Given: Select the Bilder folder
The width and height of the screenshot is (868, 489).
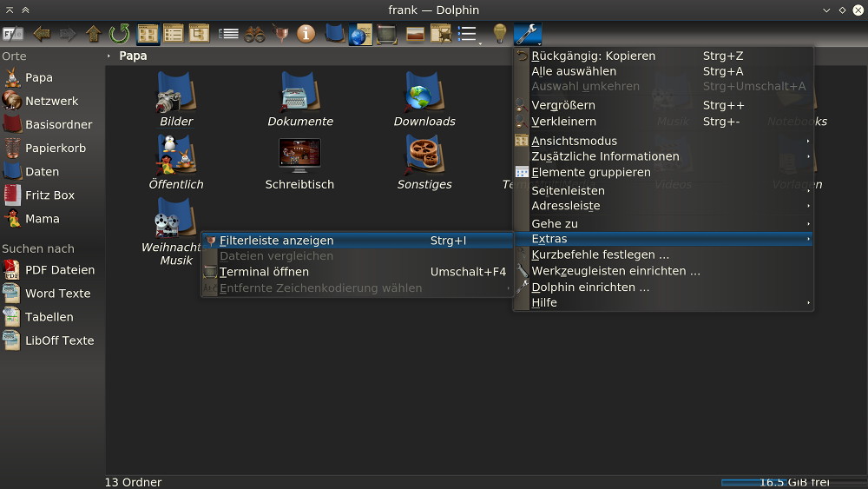Looking at the screenshot, I should pyautogui.click(x=176, y=100).
